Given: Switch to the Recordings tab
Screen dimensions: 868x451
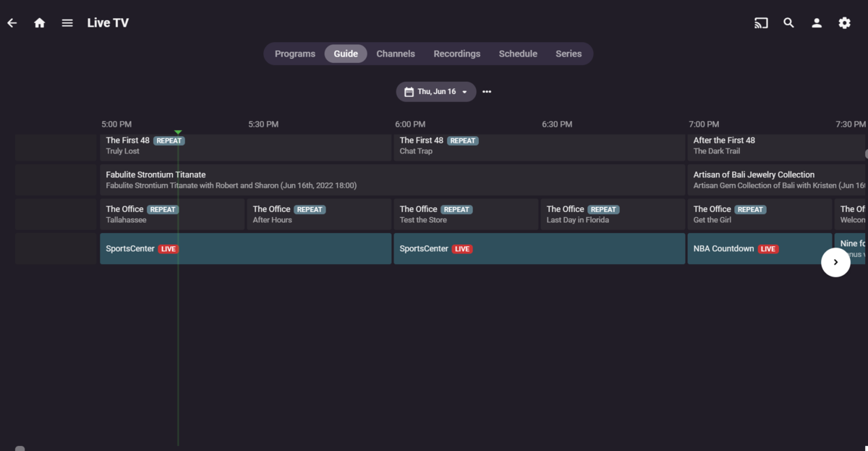Looking at the screenshot, I should tap(457, 54).
